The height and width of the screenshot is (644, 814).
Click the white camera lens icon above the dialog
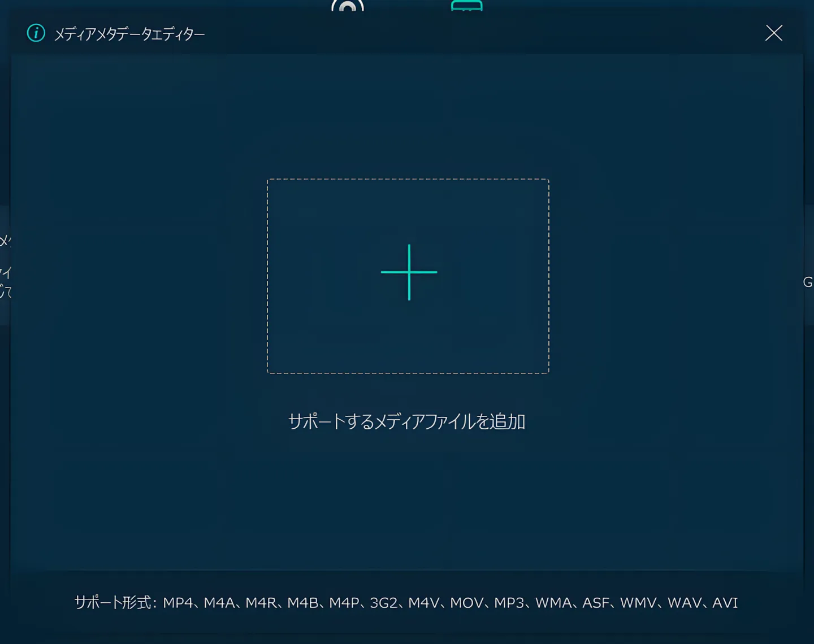pyautogui.click(x=347, y=7)
